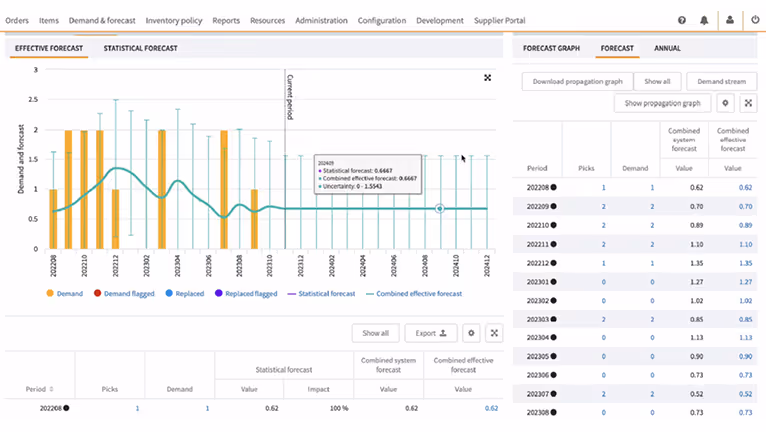Open the user profile icon
766x432 pixels.
(730, 20)
